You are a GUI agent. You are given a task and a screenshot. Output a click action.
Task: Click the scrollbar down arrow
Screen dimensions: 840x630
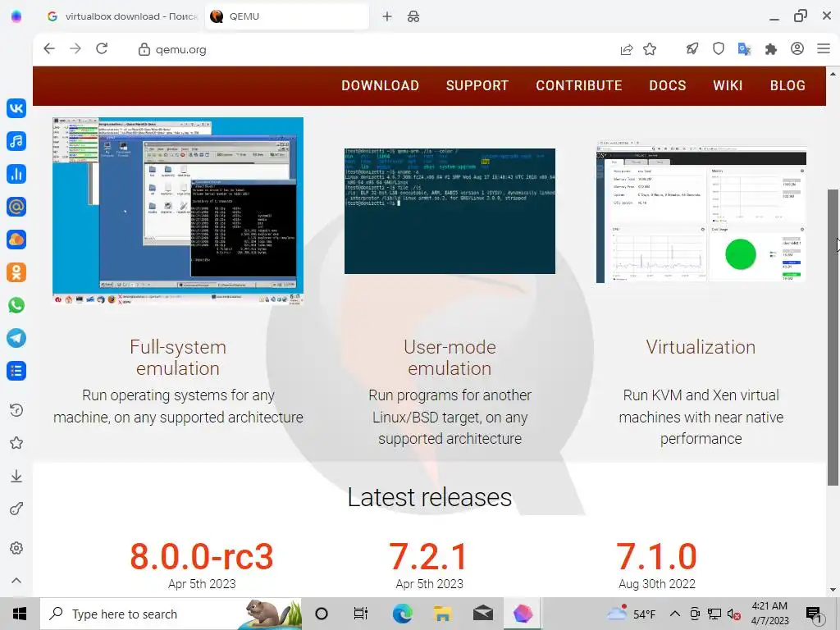(x=833, y=590)
